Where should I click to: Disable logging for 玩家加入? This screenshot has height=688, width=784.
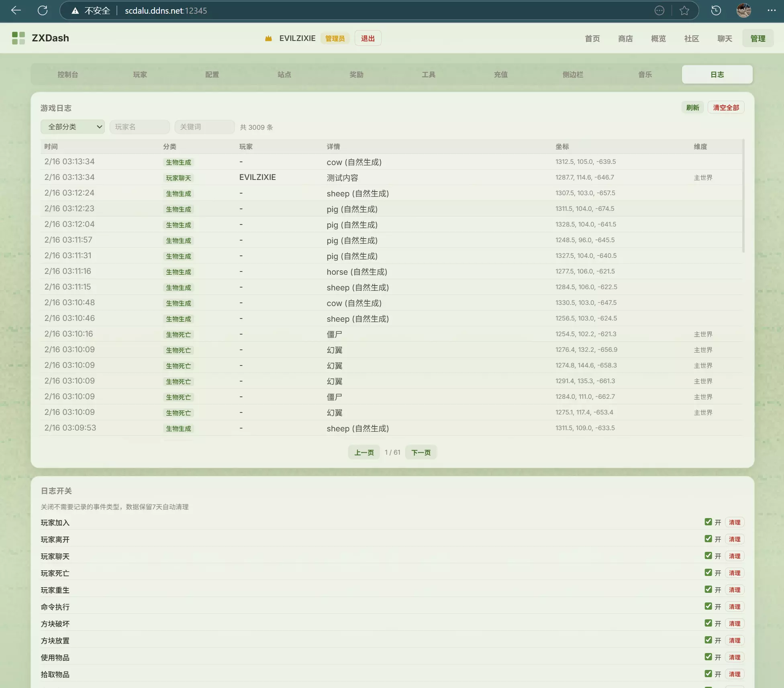click(x=708, y=522)
